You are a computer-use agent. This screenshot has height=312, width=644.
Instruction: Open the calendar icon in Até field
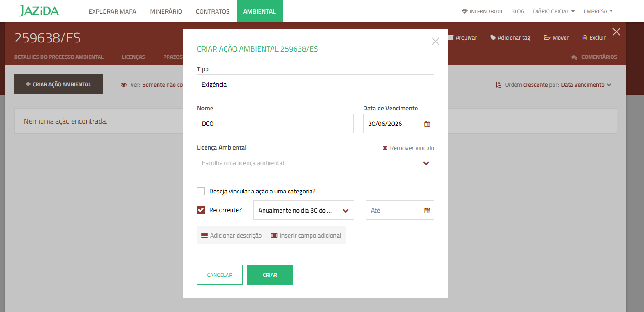tap(427, 211)
